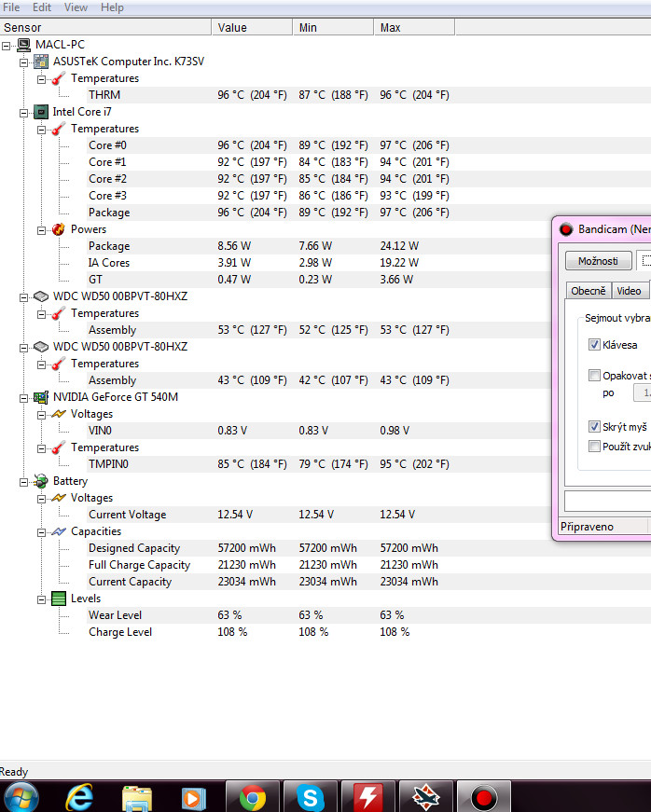Click the Windows Start button
The height and width of the screenshot is (812, 651).
(x=21, y=797)
